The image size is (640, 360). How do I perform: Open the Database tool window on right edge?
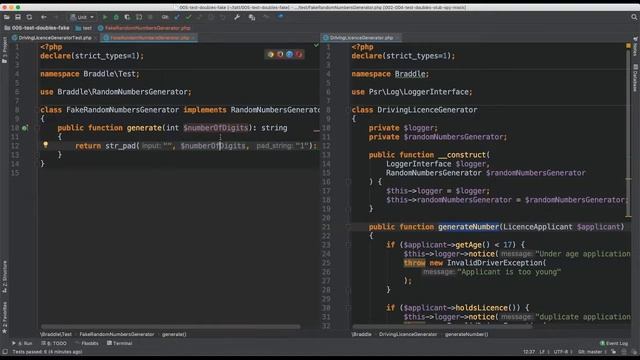click(636, 78)
